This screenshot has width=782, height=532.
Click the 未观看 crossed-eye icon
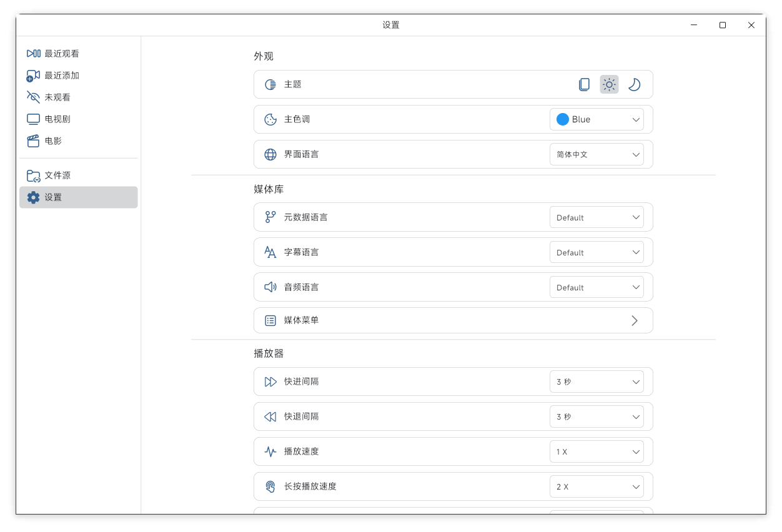click(x=33, y=97)
